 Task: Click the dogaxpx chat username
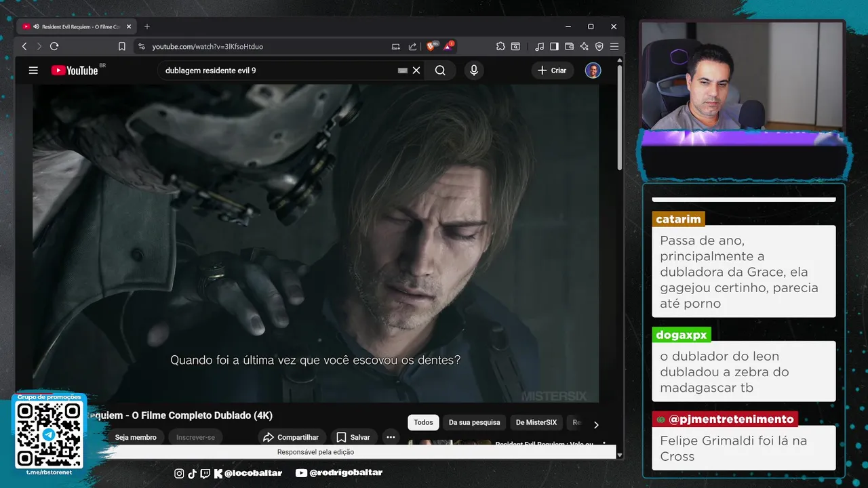tap(682, 335)
